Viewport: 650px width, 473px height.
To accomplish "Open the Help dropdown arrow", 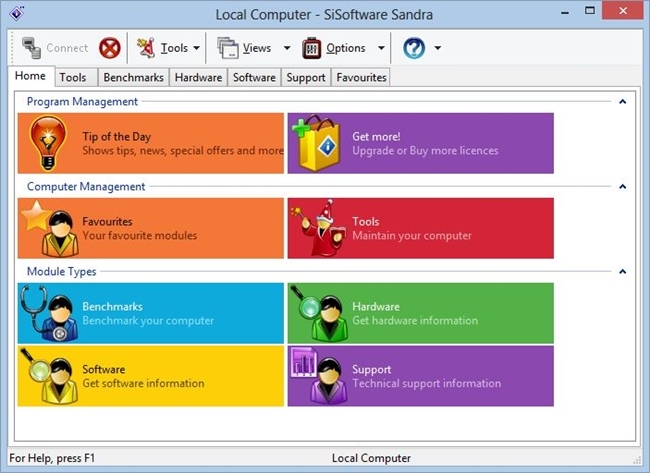I will pyautogui.click(x=438, y=48).
